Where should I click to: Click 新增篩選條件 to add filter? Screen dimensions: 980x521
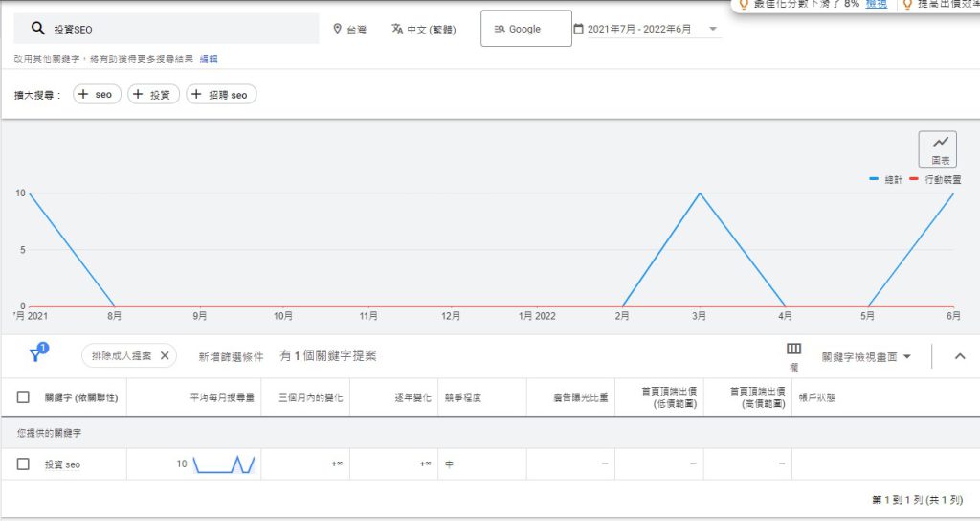[x=232, y=356]
